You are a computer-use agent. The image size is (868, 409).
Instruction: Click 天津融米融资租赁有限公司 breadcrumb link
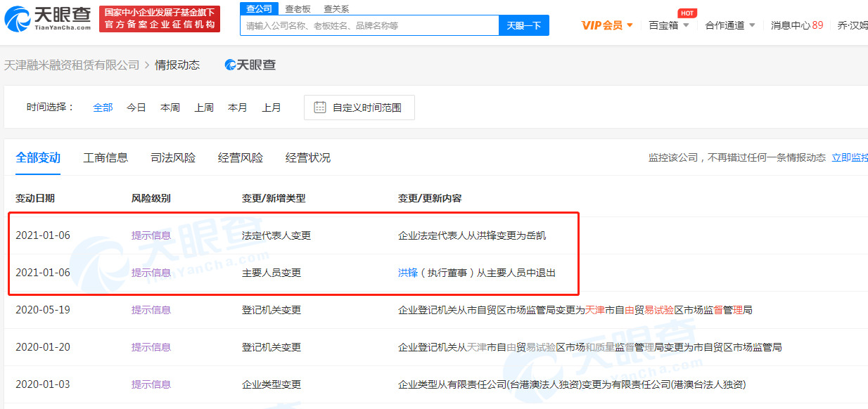pos(72,65)
